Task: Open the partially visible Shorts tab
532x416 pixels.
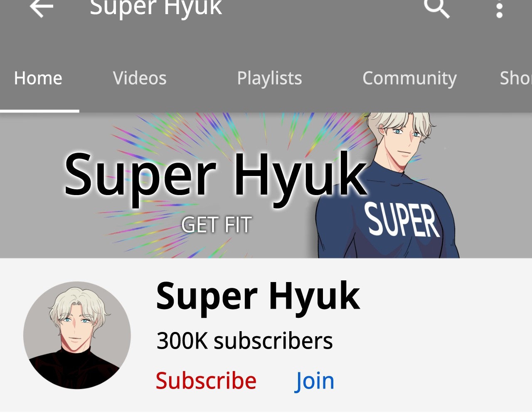Action: click(x=516, y=78)
